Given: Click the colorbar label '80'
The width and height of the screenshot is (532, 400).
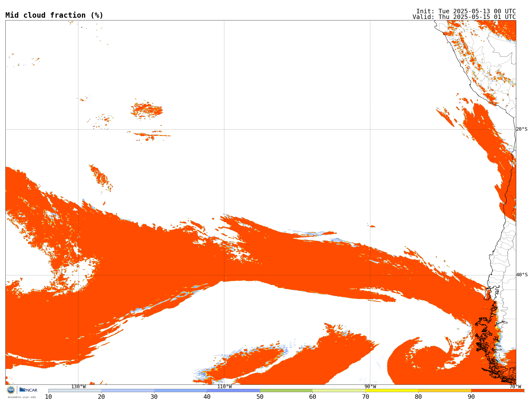Looking at the screenshot, I should pyautogui.click(x=418, y=397).
